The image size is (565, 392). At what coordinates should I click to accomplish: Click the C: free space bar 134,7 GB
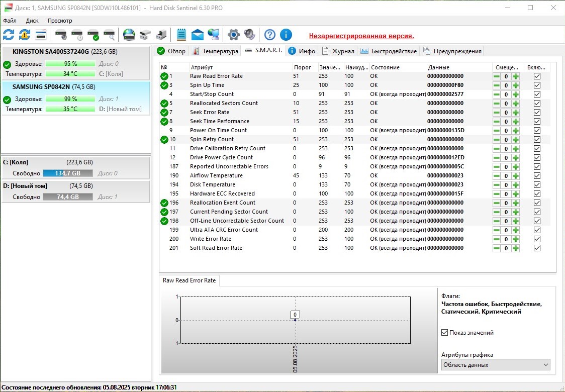pyautogui.click(x=68, y=173)
